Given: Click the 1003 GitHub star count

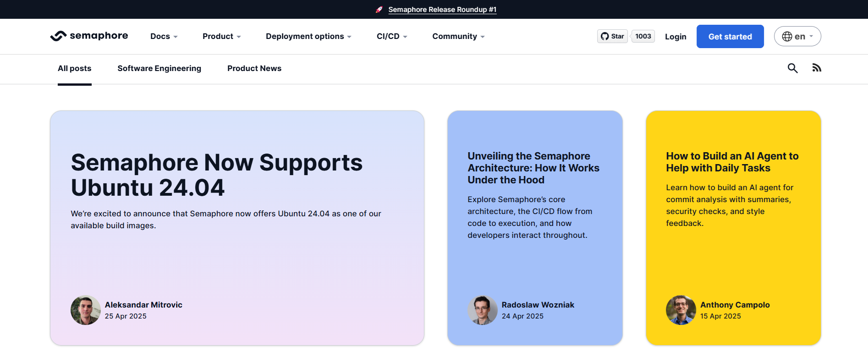Looking at the screenshot, I should (x=643, y=36).
